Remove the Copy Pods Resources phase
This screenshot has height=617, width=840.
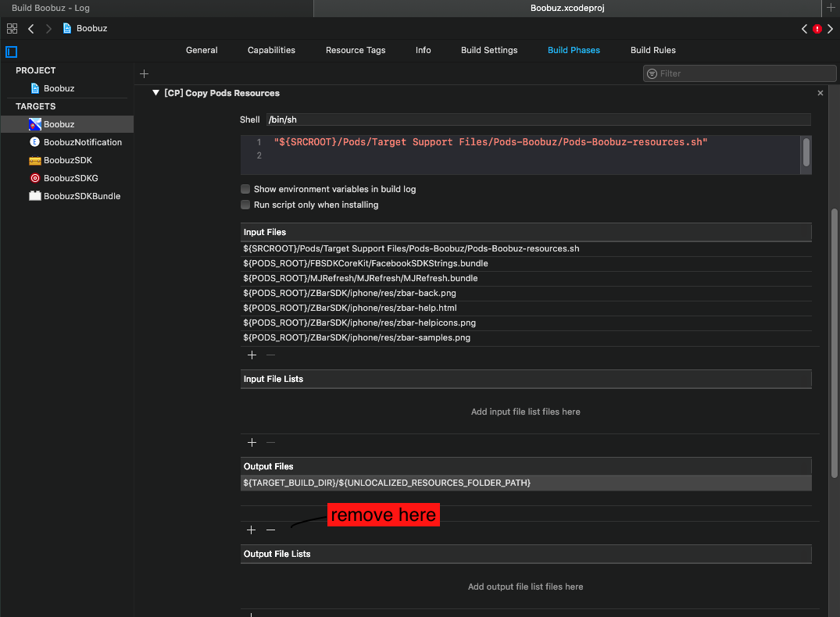point(820,93)
